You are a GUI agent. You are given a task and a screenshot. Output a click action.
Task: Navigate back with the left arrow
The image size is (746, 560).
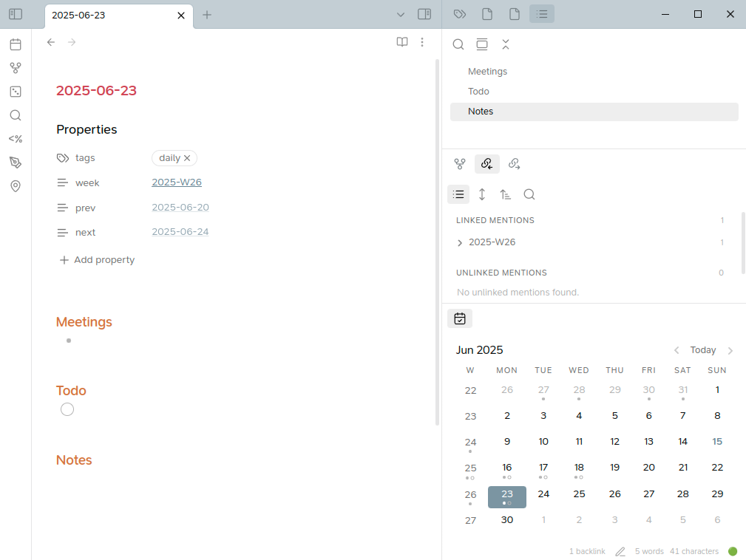(x=51, y=42)
